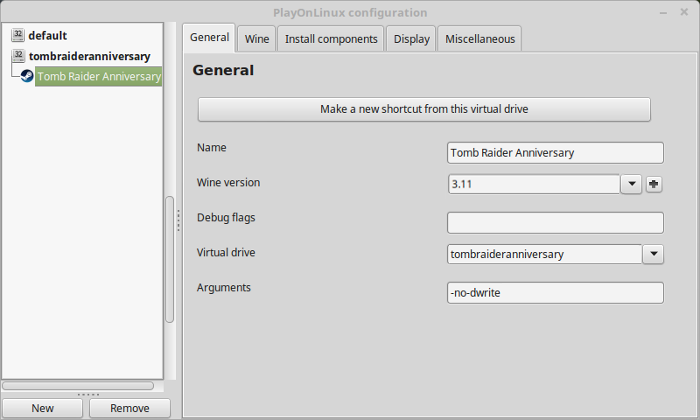
Task: Click the plus icon next to Wine version
Action: pyautogui.click(x=654, y=184)
